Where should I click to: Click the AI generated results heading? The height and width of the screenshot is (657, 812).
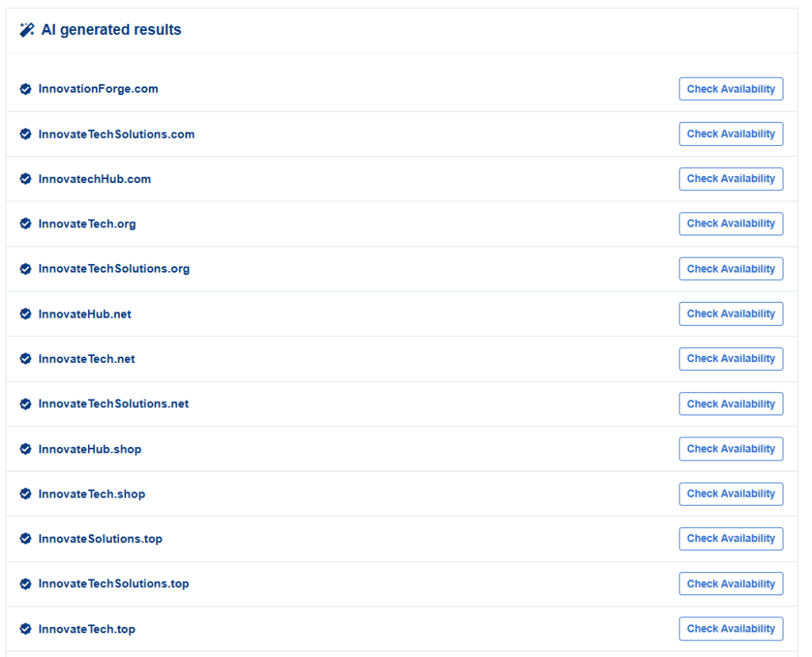(111, 30)
